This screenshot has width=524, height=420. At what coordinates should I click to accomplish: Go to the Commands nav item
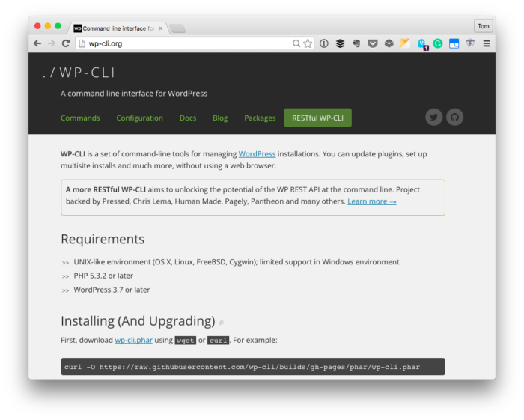click(x=80, y=118)
